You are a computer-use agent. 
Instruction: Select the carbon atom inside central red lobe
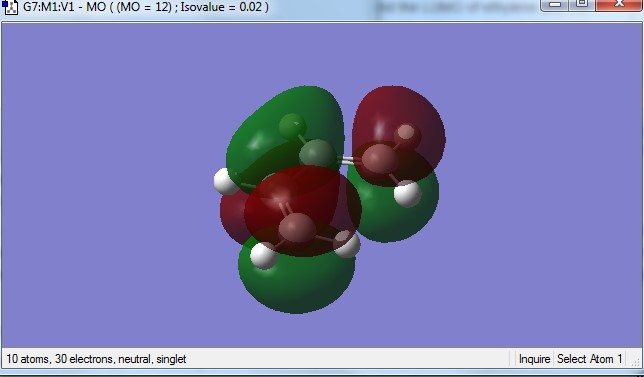tap(297, 228)
